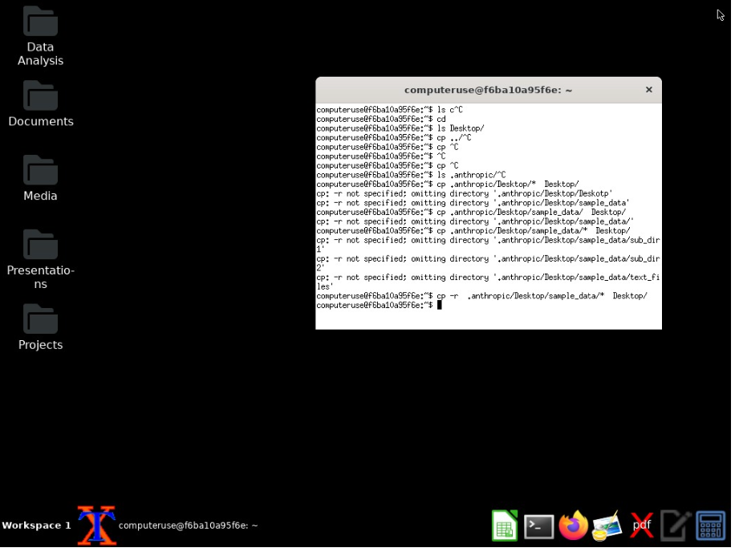Click the error line ending in 'sample_data/''
Screen dimensions: 735x560
[x=477, y=222]
